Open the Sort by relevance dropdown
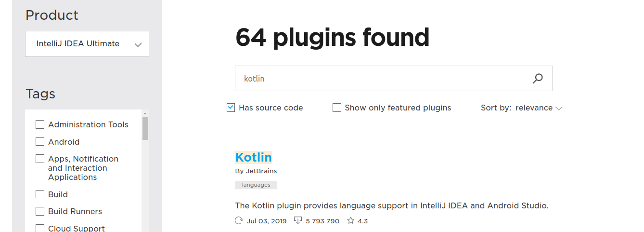Image resolution: width=644 pixels, height=232 pixels. [534, 108]
